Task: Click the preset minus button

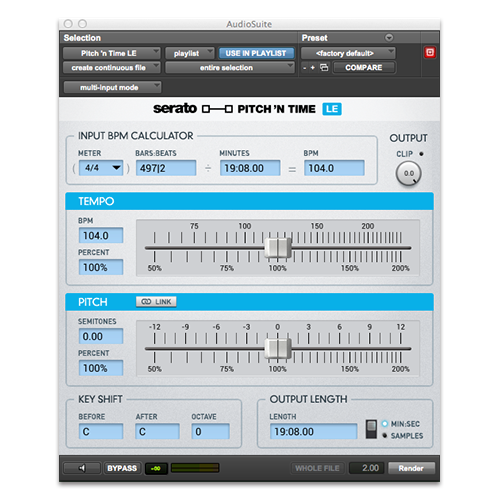Action: tap(305, 68)
